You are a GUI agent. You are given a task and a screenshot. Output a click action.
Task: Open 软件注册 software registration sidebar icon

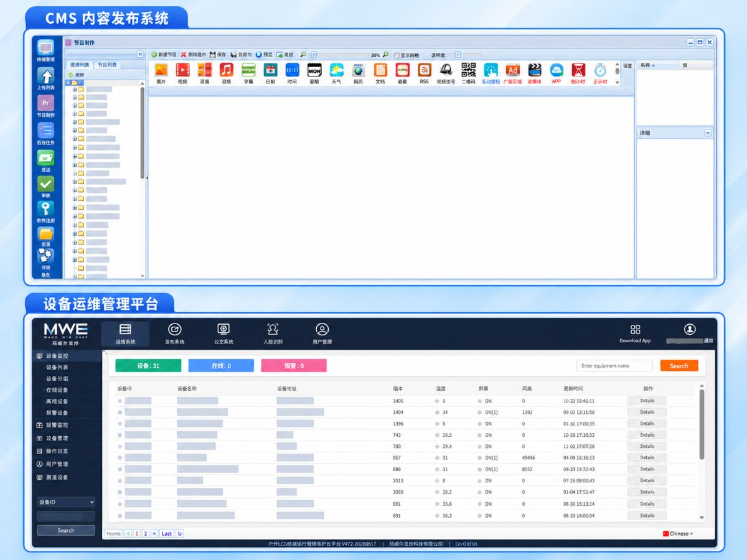[45, 212]
